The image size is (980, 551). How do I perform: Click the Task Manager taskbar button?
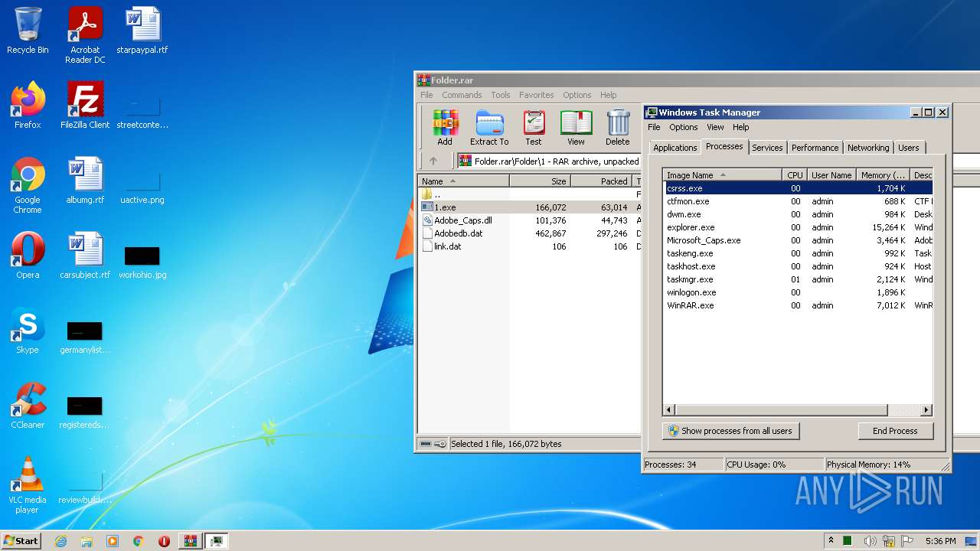pyautogui.click(x=217, y=541)
